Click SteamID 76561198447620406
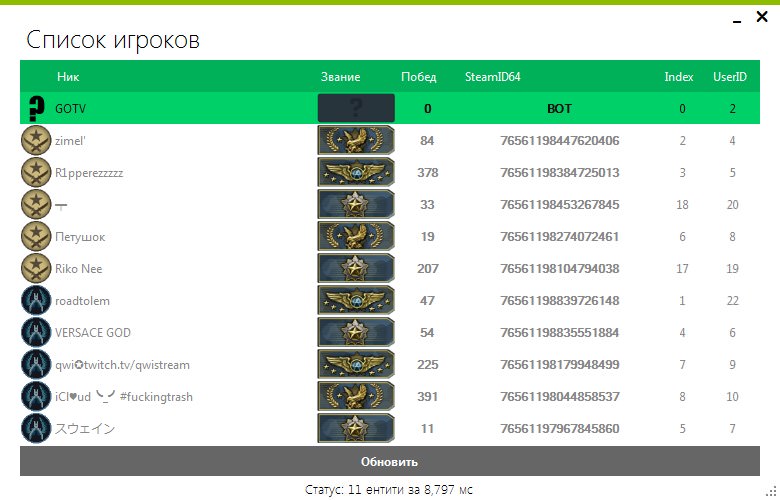Viewport: 780px width, 500px height. 560,141
